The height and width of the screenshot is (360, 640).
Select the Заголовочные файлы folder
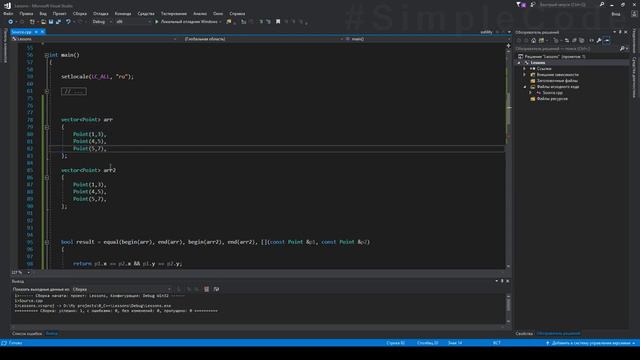tap(557, 81)
